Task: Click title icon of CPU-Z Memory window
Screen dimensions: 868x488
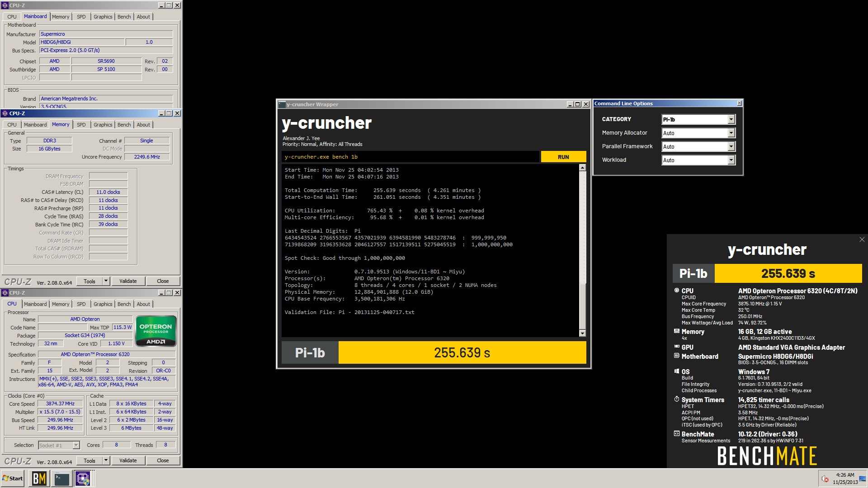Action: point(5,113)
